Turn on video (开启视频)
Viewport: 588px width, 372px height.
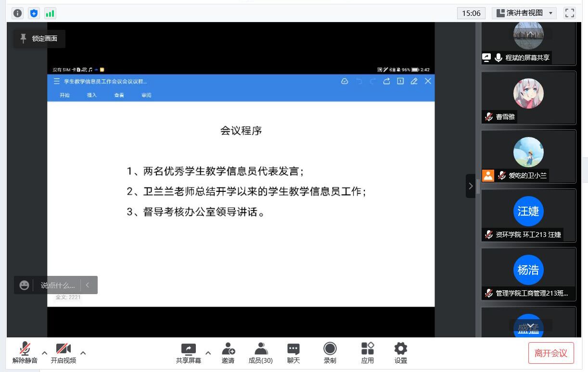coord(63,353)
